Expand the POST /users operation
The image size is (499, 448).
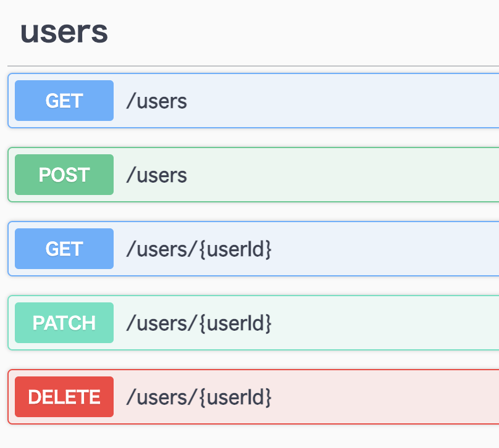tap(278, 175)
